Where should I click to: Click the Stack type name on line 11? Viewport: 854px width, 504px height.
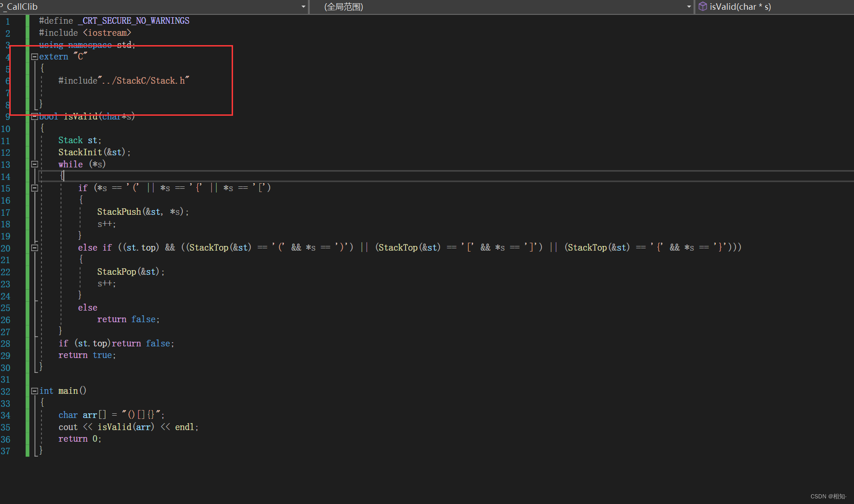(x=70, y=140)
